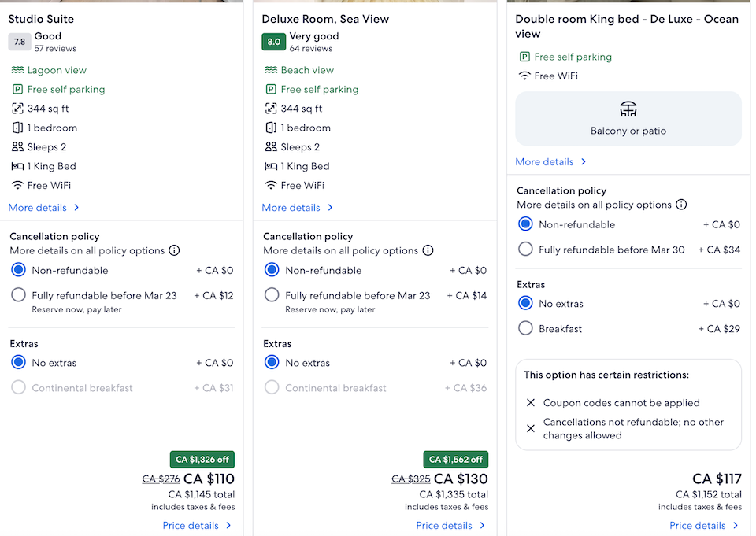The height and width of the screenshot is (536, 756).
Task: Select Fully refundable before Mar 23 for Studio Suite
Action: (x=19, y=295)
